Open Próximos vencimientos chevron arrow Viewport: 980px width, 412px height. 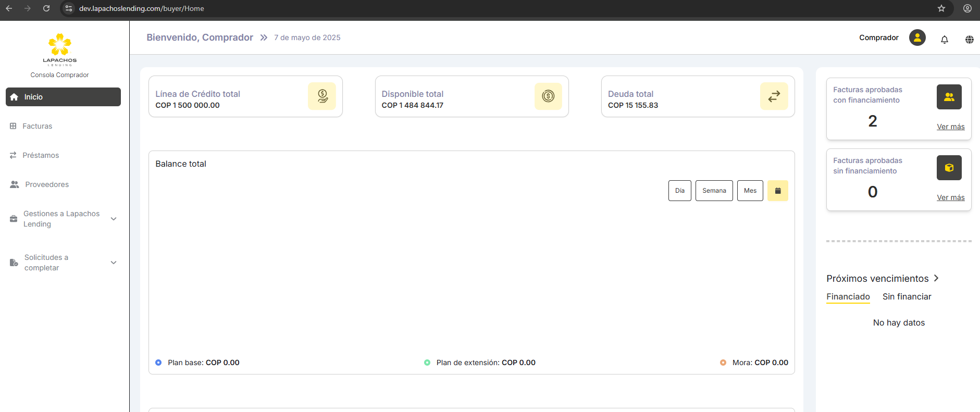[x=936, y=278]
